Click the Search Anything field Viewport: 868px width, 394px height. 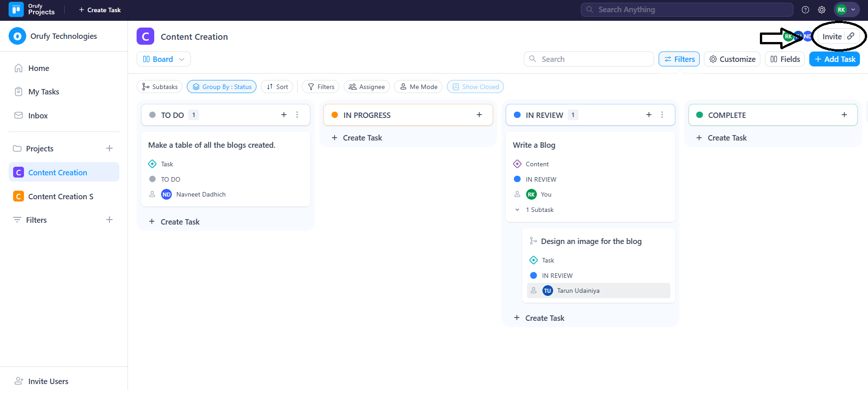pyautogui.click(x=687, y=9)
